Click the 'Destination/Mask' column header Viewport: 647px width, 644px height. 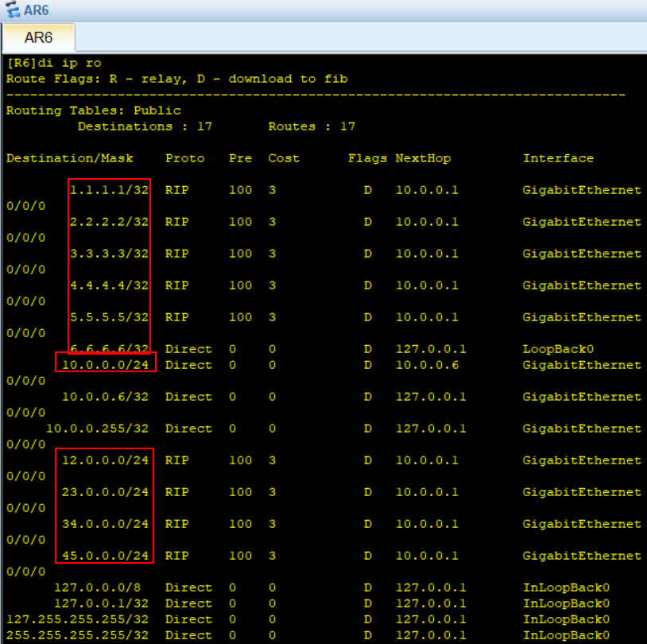tap(70, 158)
